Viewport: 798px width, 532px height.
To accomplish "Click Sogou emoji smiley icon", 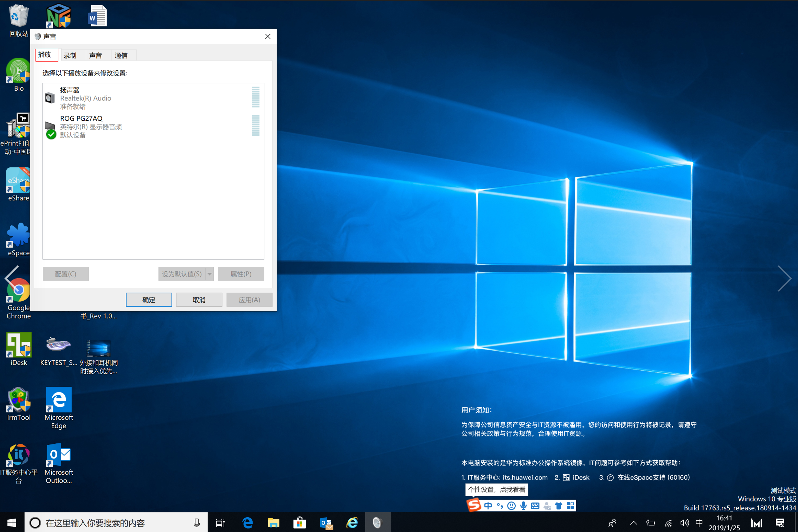I will click(512, 506).
